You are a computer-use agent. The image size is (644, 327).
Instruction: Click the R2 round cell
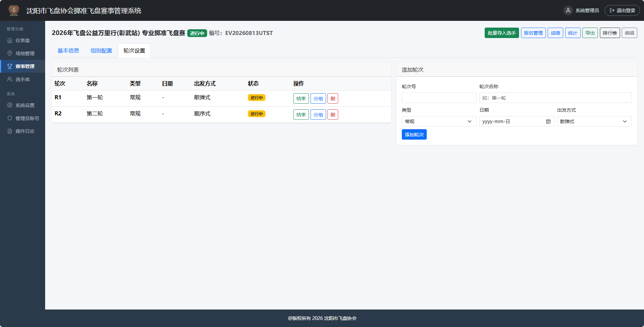[58, 113]
